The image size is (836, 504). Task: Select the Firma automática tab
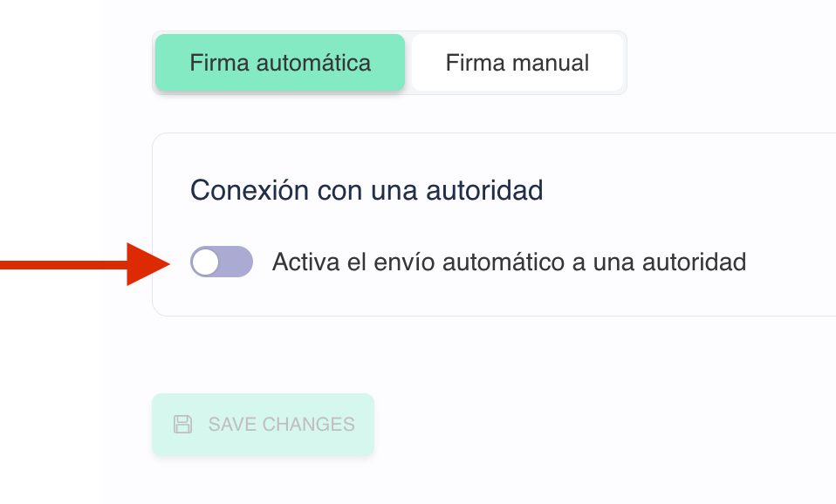tap(280, 63)
